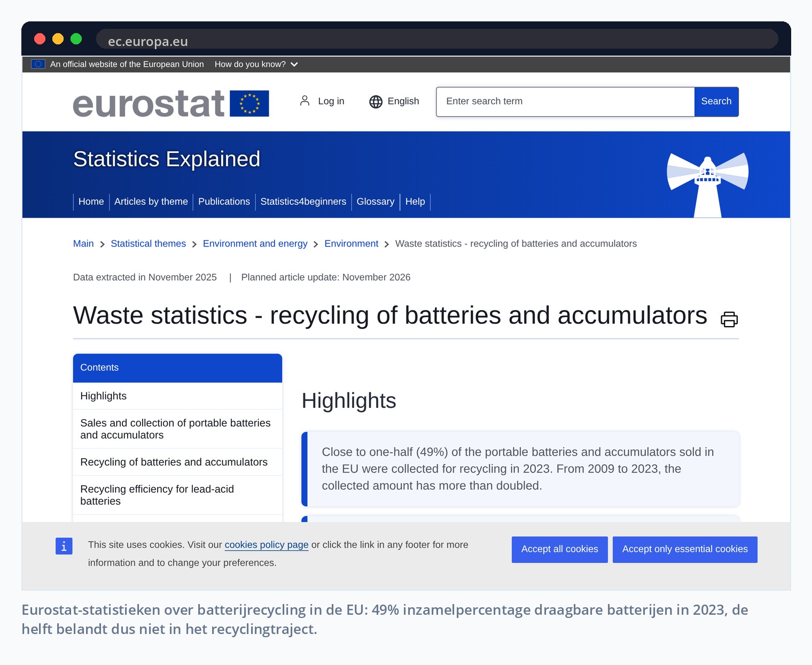Open the Environment breadcrumb link
Screen dimensions: 812x665
(352, 244)
